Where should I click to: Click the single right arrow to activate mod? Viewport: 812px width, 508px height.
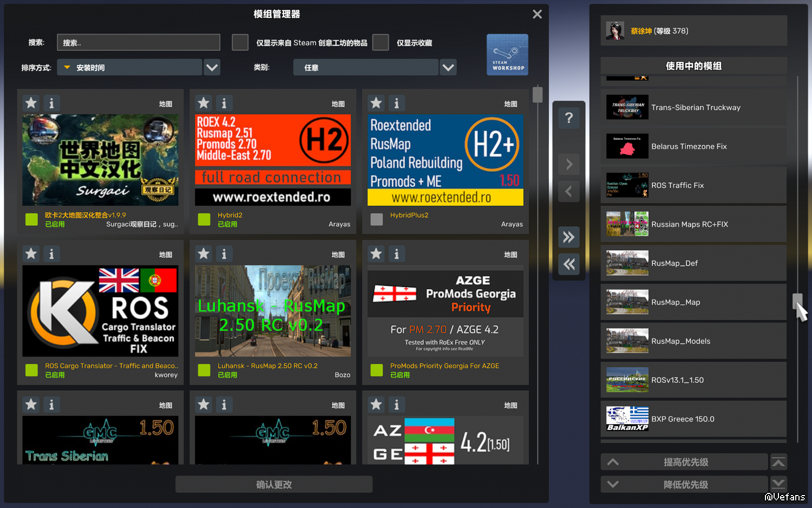[x=569, y=164]
